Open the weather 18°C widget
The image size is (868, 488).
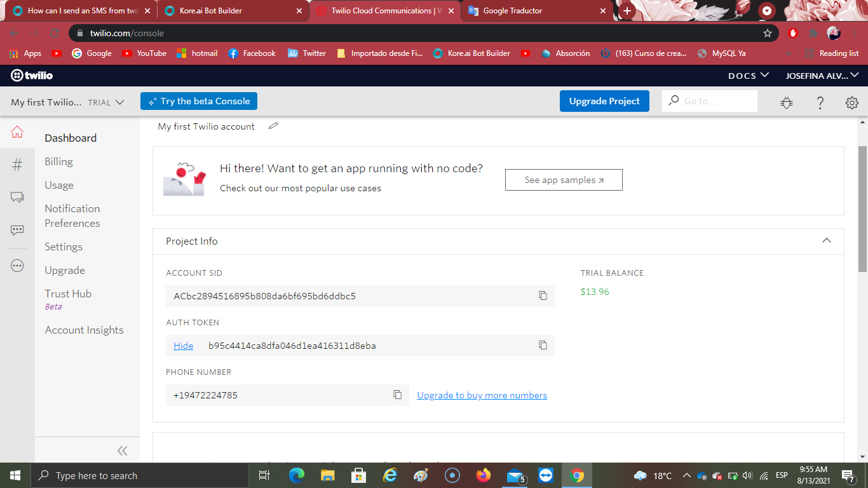[x=653, y=475]
